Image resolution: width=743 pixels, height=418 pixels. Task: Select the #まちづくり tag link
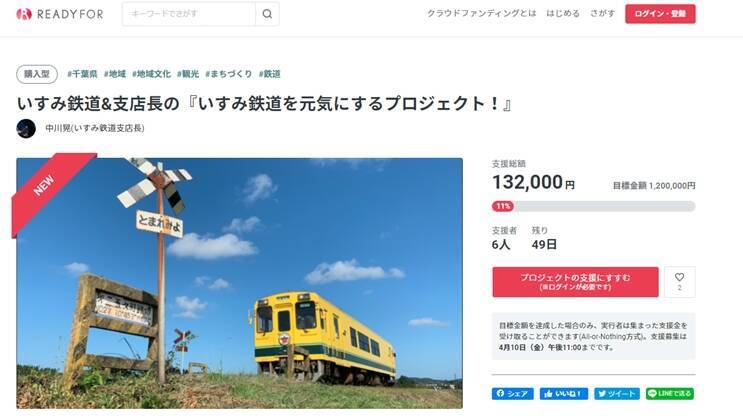point(229,74)
